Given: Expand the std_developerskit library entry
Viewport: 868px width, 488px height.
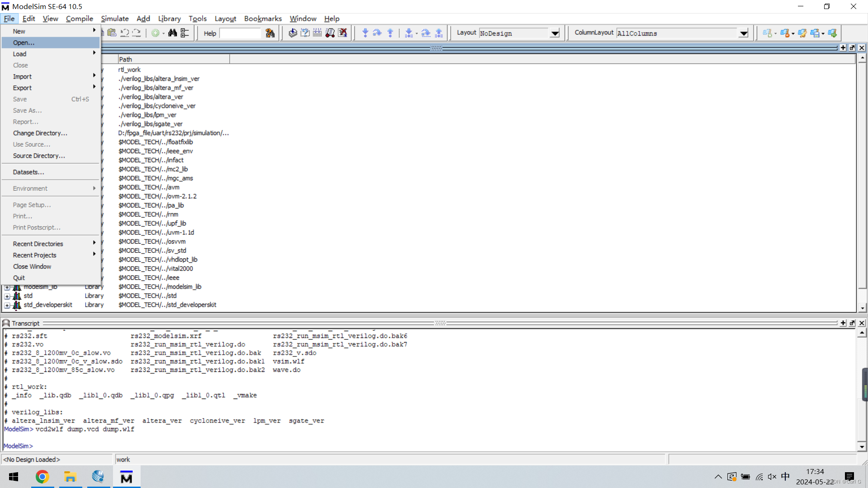Looking at the screenshot, I should pos(7,305).
